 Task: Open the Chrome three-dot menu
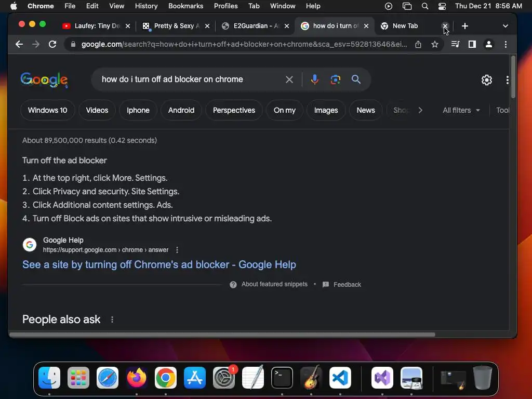(506, 44)
